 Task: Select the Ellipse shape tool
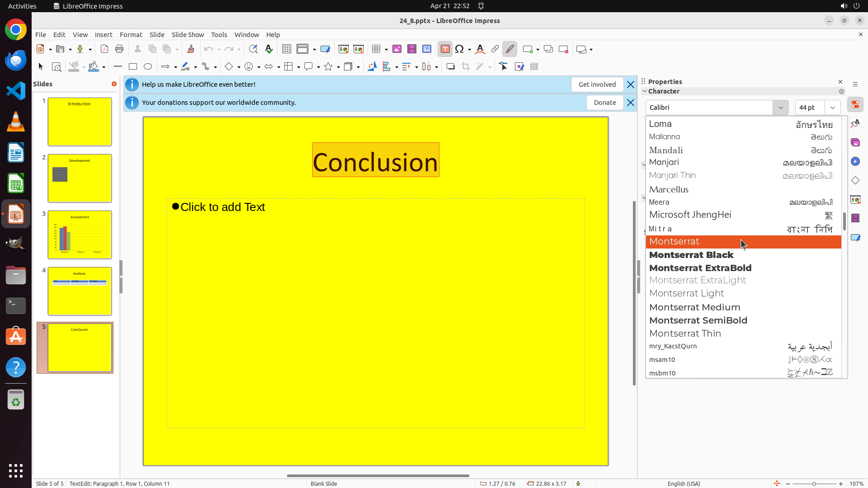pos(148,67)
